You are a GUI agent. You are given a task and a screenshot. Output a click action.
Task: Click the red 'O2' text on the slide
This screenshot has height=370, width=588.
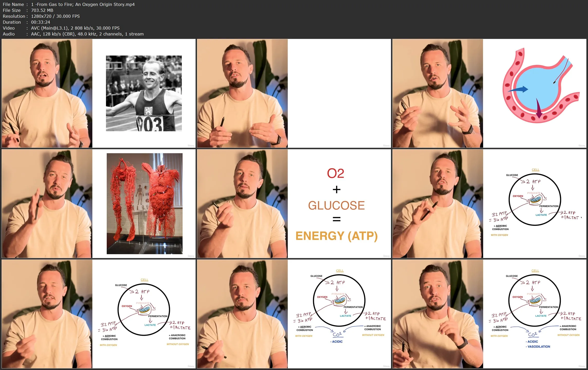(336, 173)
